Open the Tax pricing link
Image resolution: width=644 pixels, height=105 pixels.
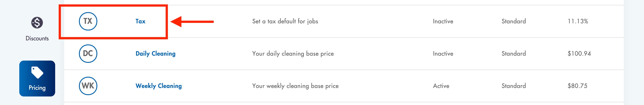click(x=141, y=21)
